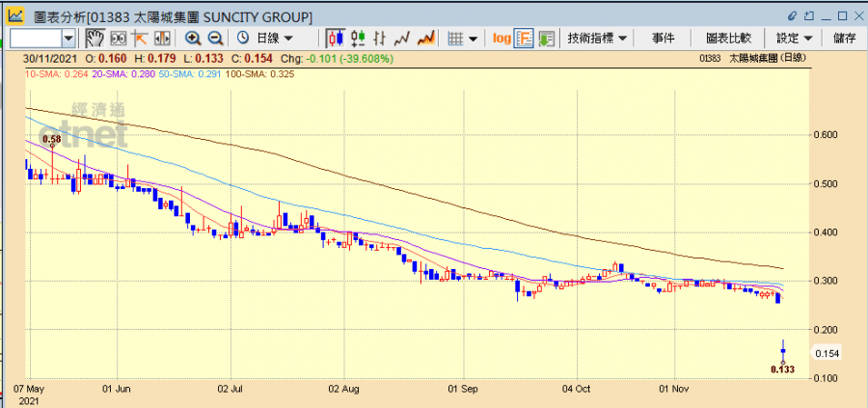Click the green download arrow icon

[547, 38]
